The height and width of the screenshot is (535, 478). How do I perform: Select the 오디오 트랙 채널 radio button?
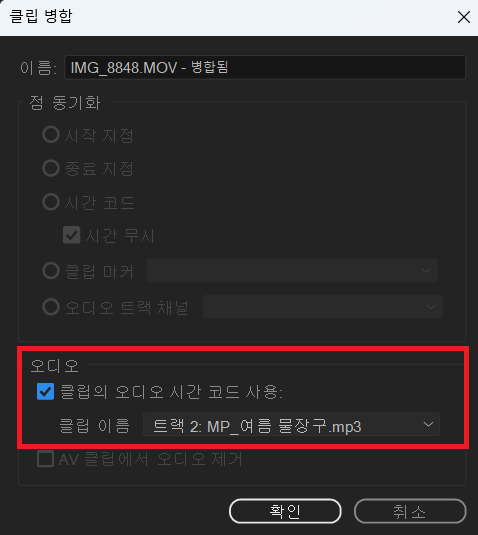[x=51, y=306]
